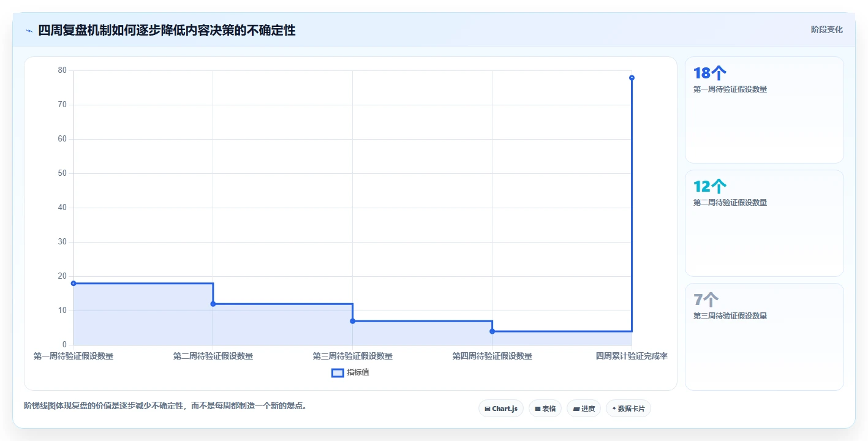Click x-axis label 四周累计验证完成率
Viewport: 868px width, 441px height.
coord(632,356)
